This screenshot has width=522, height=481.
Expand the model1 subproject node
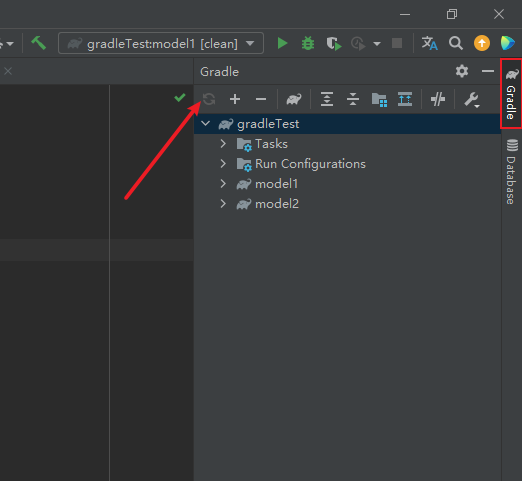pyautogui.click(x=223, y=184)
